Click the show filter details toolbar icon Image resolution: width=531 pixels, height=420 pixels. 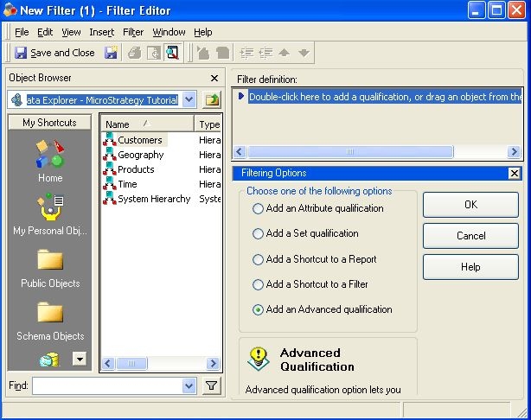pos(172,53)
